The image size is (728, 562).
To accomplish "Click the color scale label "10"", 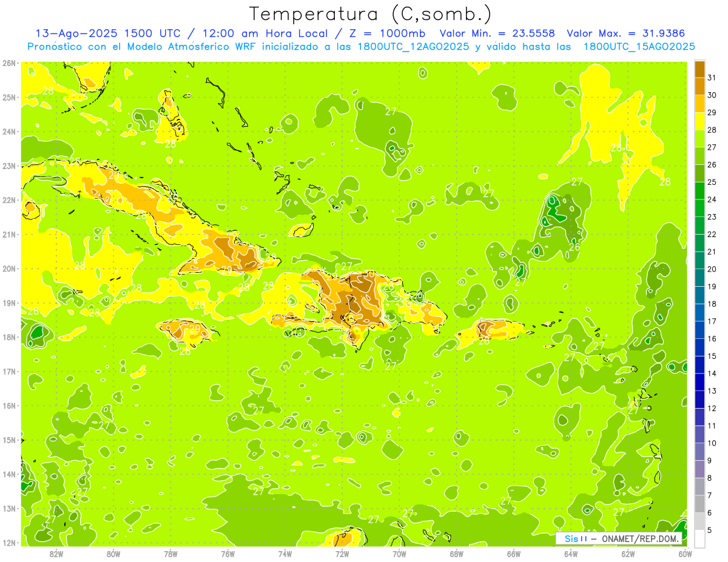I will [712, 443].
